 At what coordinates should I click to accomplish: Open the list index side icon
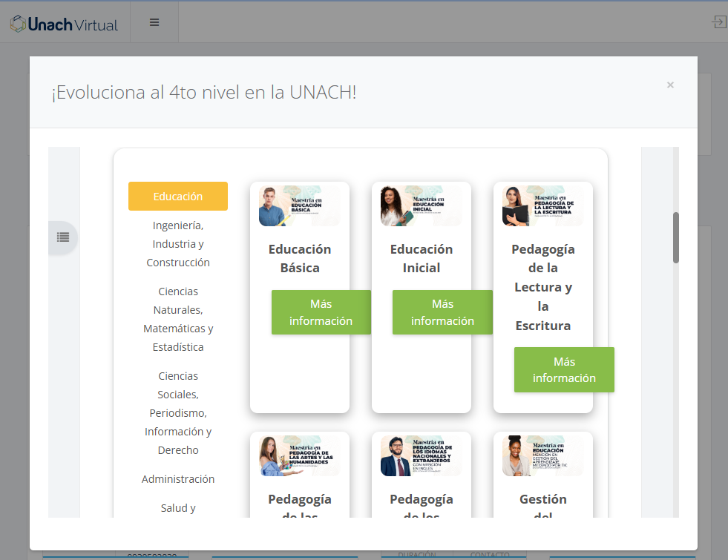coord(63,237)
